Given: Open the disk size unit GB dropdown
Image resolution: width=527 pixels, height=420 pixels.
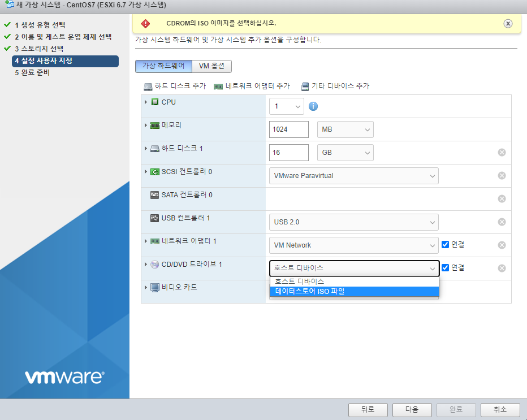Looking at the screenshot, I should point(345,153).
